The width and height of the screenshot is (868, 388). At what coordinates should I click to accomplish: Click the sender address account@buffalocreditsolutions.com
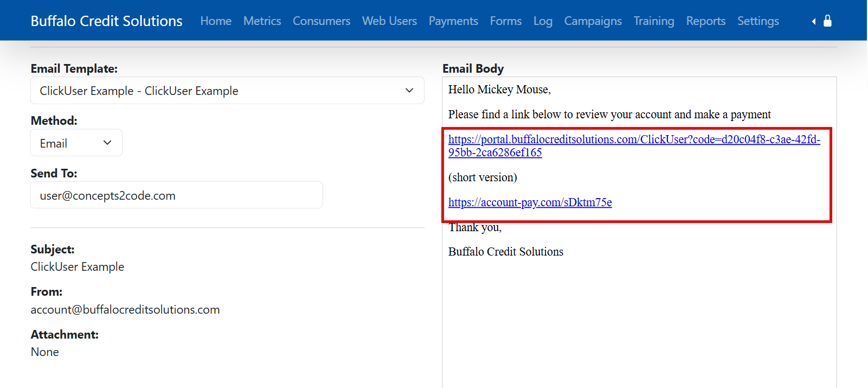[125, 309]
